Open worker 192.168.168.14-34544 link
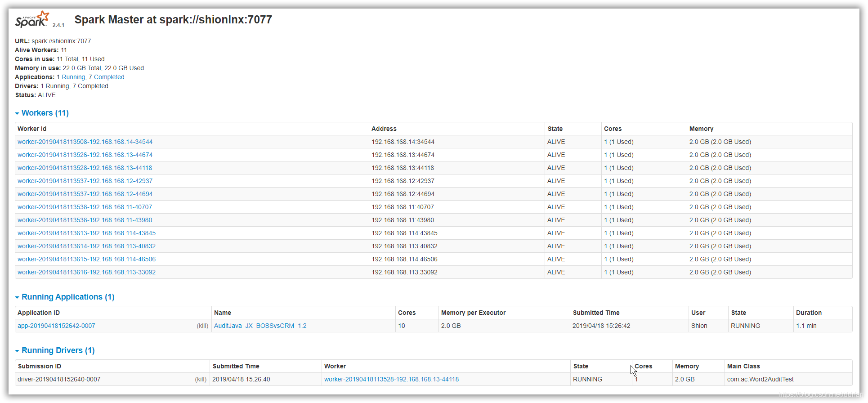 (x=85, y=142)
